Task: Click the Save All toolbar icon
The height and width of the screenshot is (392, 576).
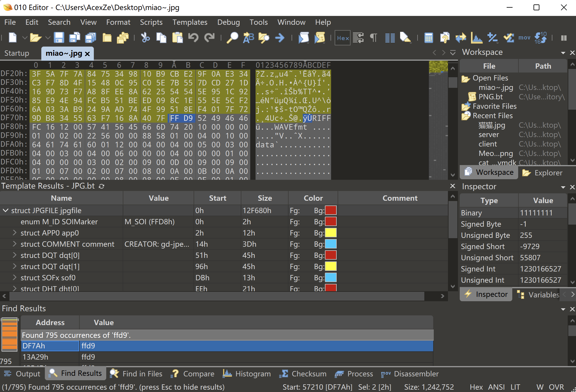Action: [x=91, y=38]
